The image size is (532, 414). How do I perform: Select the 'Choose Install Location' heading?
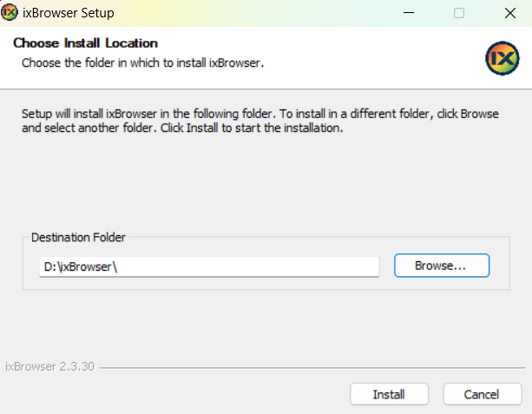[86, 43]
